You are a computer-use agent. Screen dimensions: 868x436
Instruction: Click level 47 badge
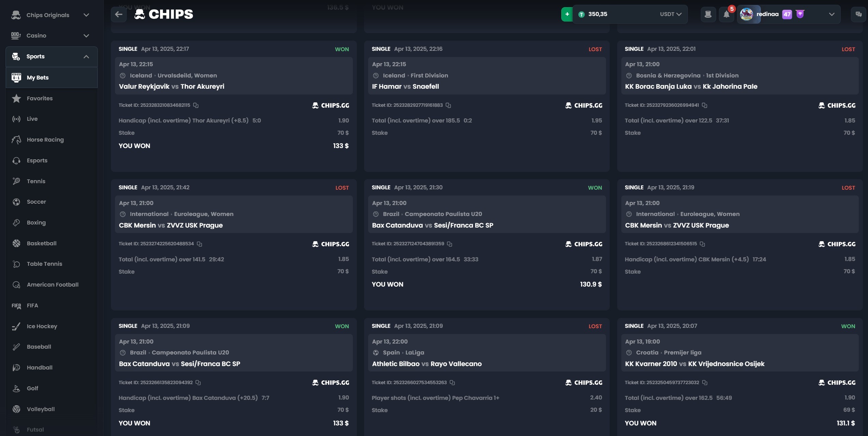(787, 14)
